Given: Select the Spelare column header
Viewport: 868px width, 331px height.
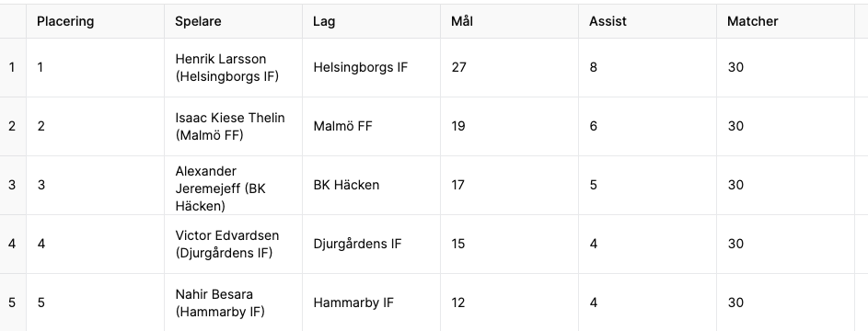Looking at the screenshot, I should (233, 21).
